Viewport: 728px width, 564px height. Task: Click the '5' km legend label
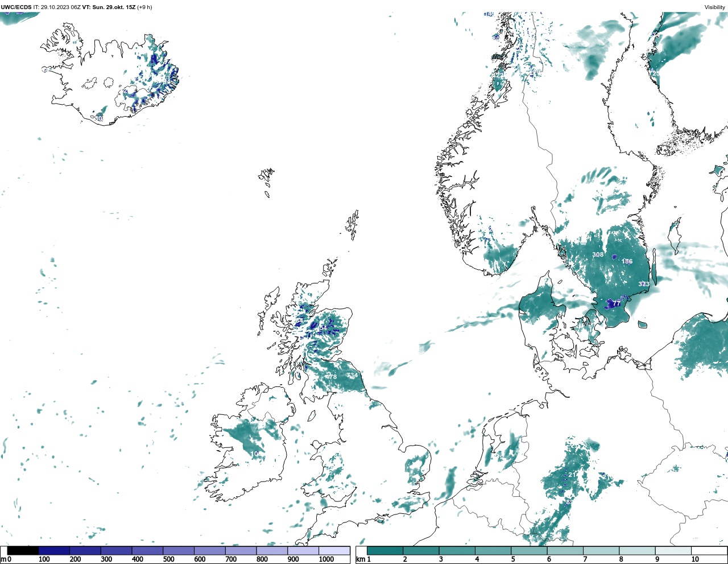pyautogui.click(x=513, y=559)
